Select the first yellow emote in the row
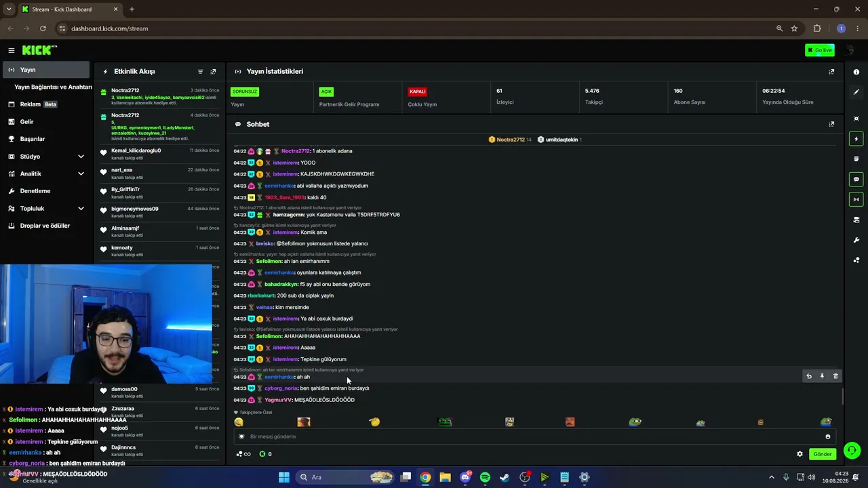The image size is (868, 488). click(x=239, y=422)
